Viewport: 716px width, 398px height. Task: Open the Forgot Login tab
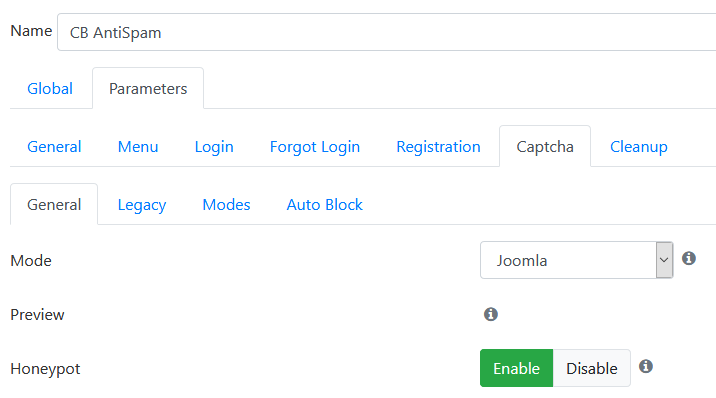coord(315,147)
